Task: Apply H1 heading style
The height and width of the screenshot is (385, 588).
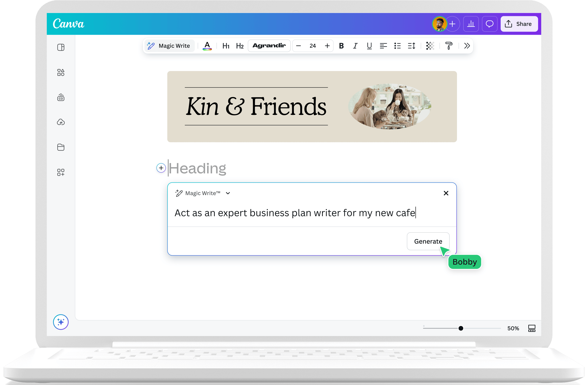Action: coord(226,46)
